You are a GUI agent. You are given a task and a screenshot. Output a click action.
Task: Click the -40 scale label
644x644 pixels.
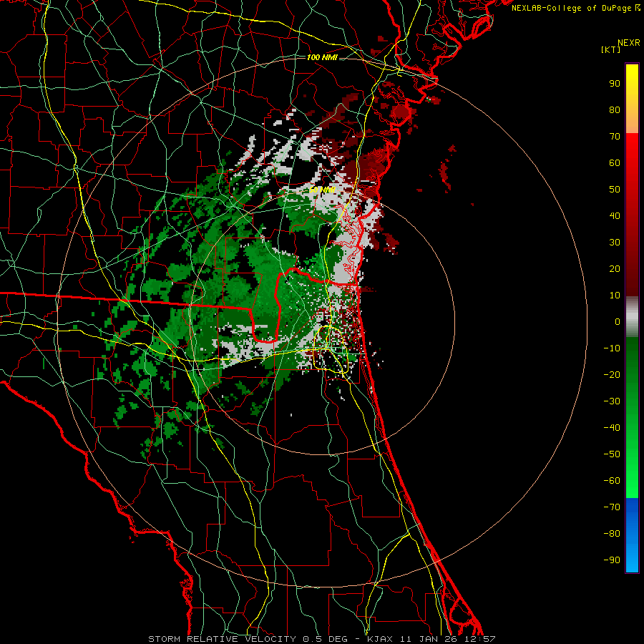(612, 428)
